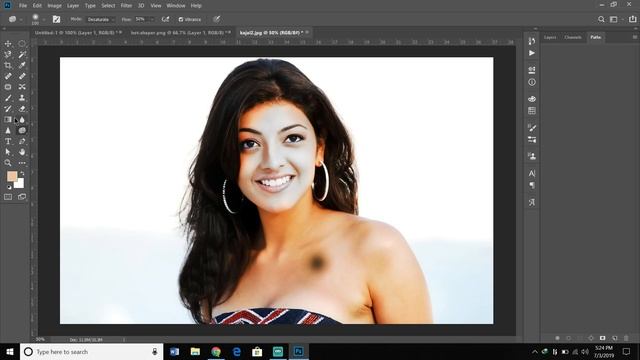
Task: Click the Share image button
Action: click(x=632, y=19)
